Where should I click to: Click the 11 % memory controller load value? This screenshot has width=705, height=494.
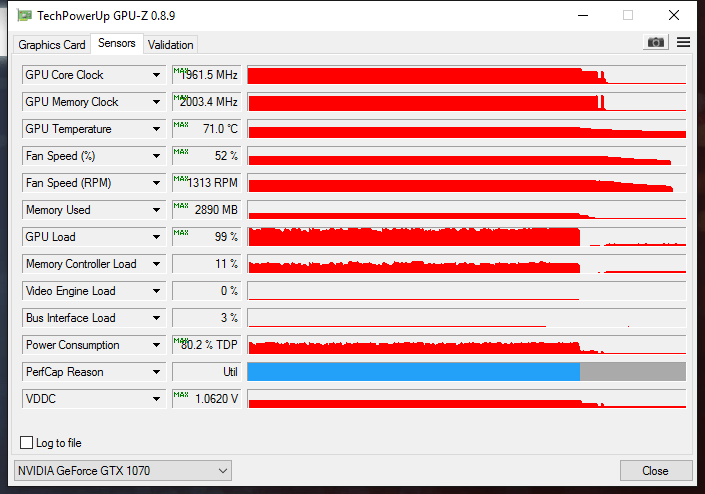(x=207, y=264)
